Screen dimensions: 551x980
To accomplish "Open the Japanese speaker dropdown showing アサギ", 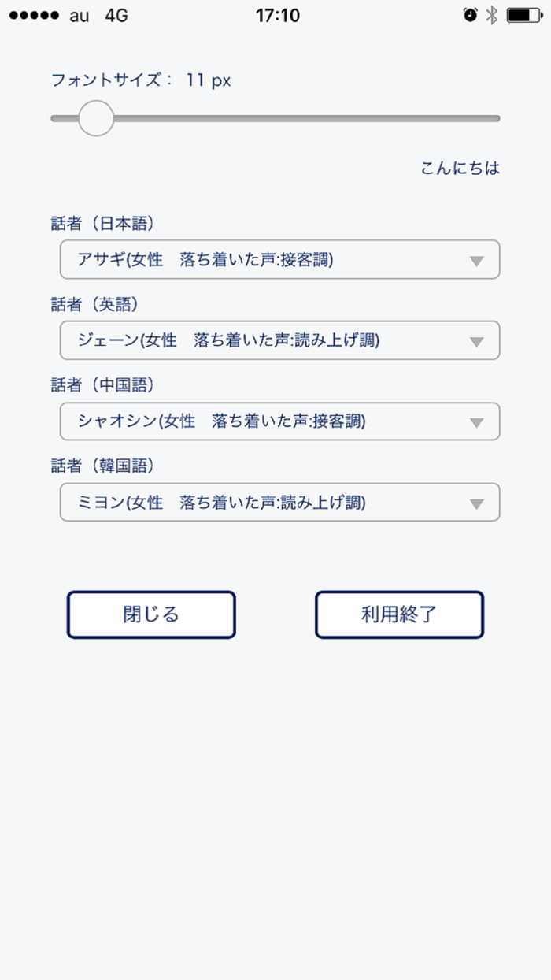I will point(280,259).
